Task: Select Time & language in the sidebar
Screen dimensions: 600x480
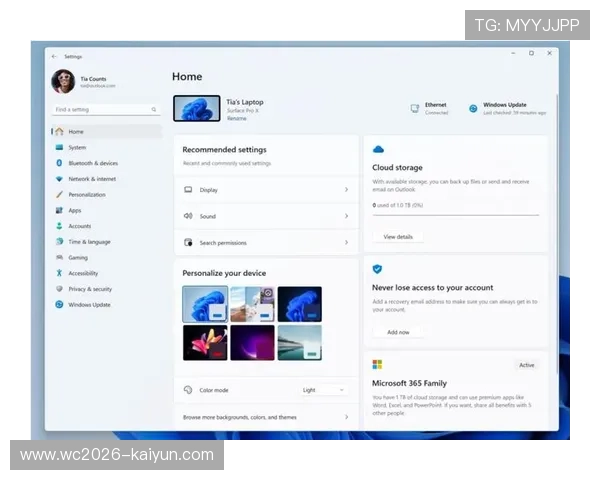Action: pyautogui.click(x=89, y=242)
